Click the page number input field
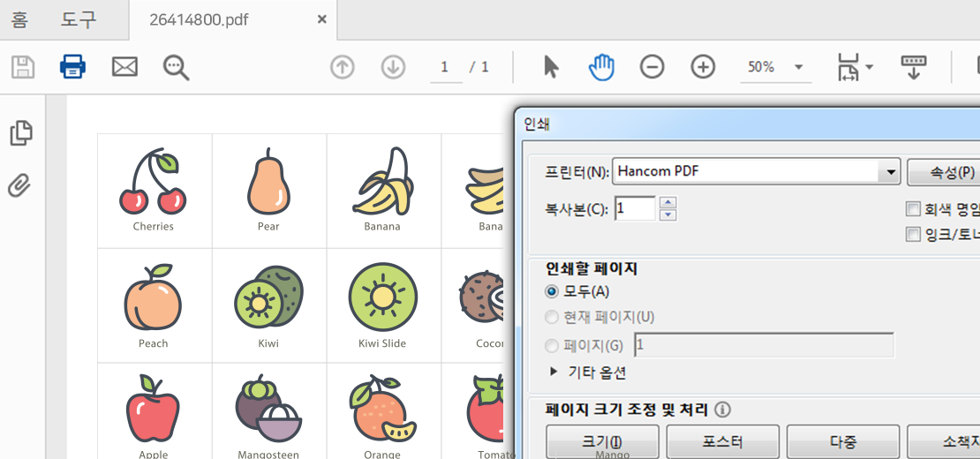Viewport: 980px width, 459px height. (446, 67)
